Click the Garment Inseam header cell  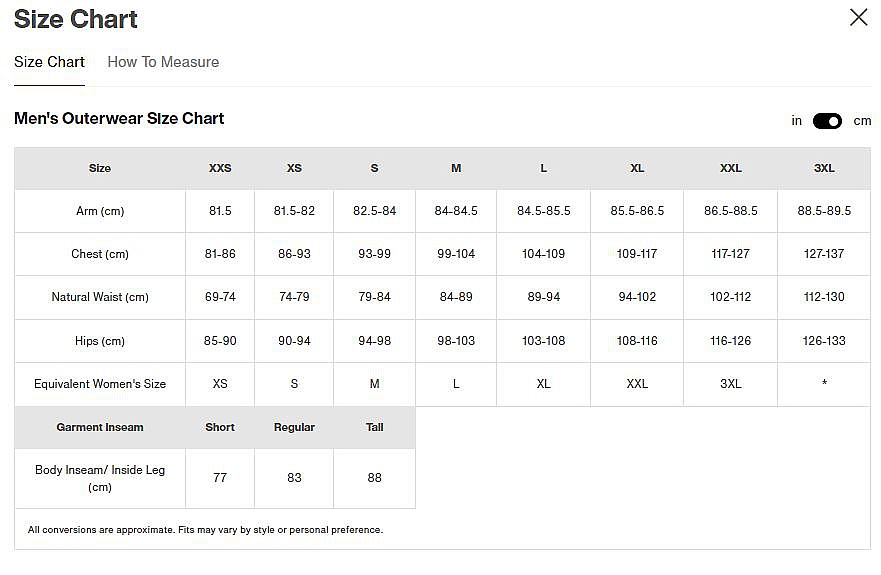100,427
